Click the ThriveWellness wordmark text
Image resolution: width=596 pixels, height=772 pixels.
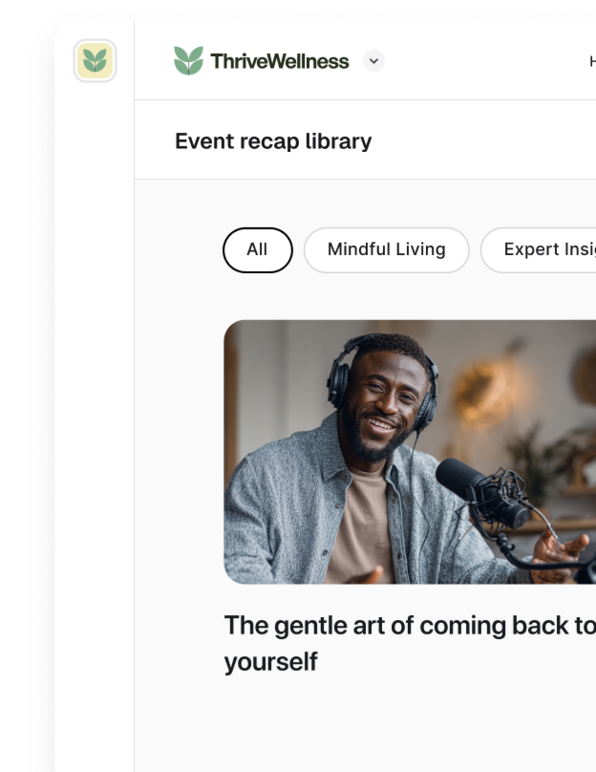pos(280,62)
